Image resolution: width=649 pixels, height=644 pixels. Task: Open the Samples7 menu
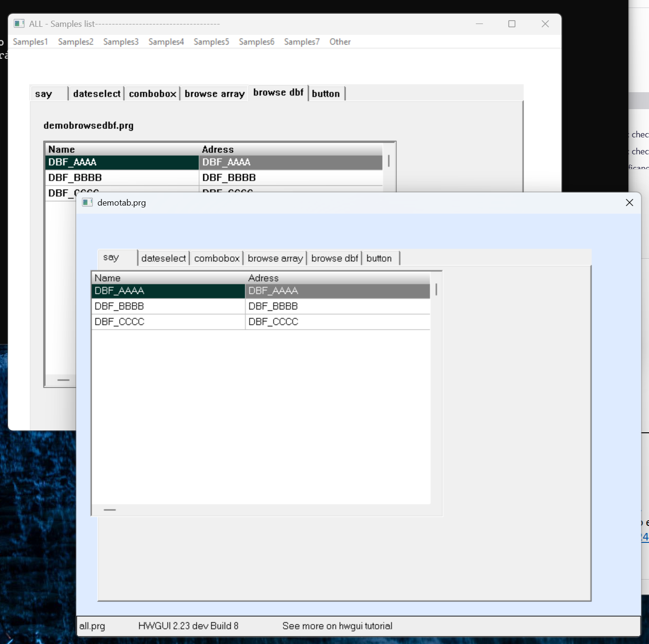[x=302, y=42]
